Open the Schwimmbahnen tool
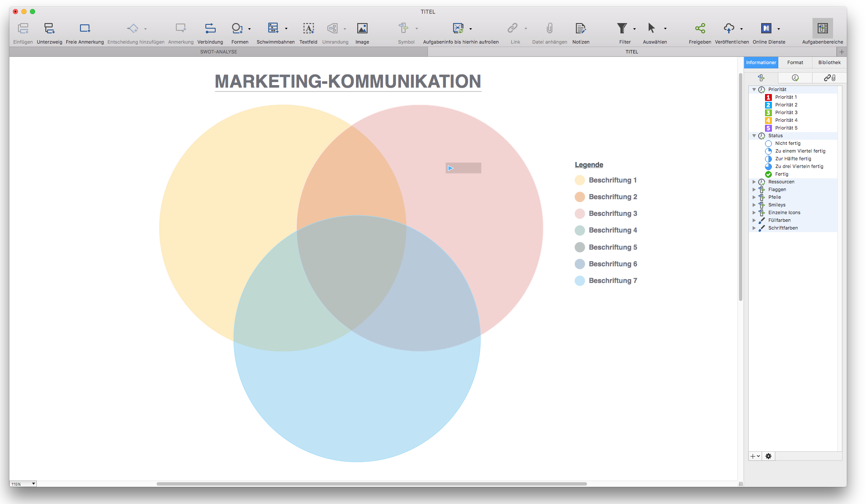This screenshot has width=866, height=504. [273, 28]
